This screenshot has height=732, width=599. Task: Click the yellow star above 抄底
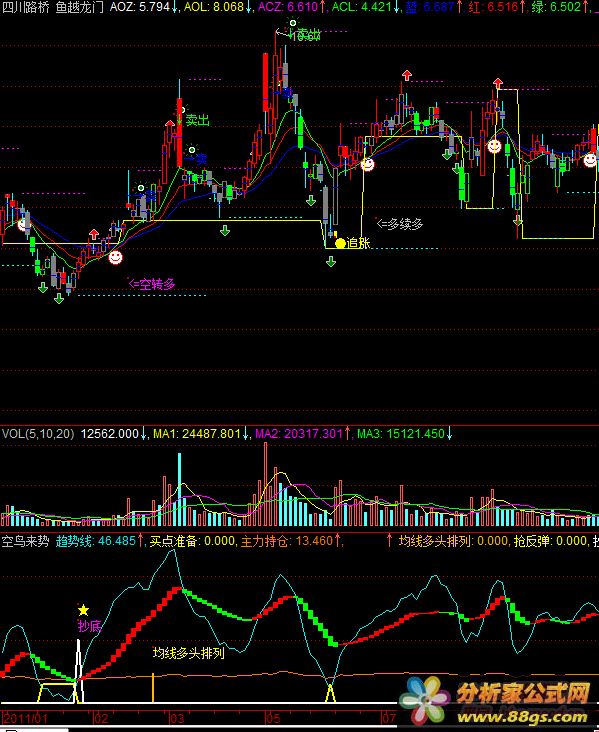coord(83,610)
